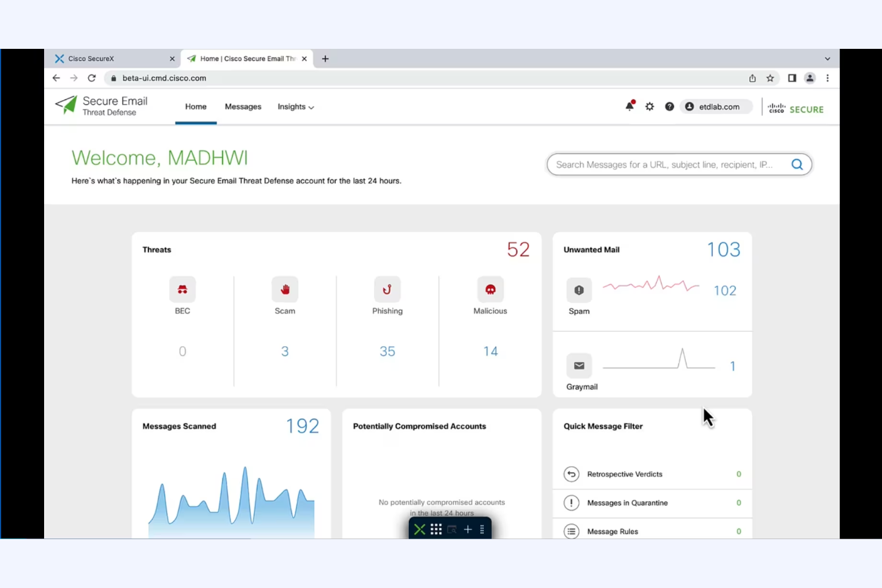Click the SecureX ribbon search icon

[452, 529]
